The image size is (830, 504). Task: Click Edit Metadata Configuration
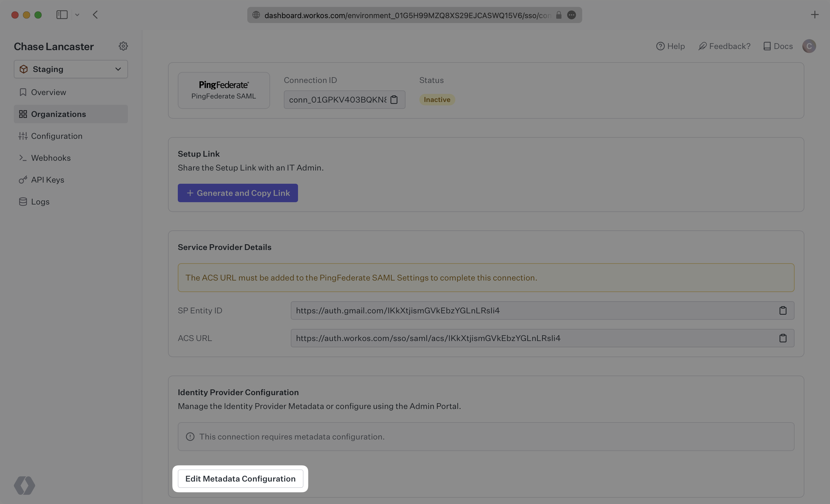240,478
